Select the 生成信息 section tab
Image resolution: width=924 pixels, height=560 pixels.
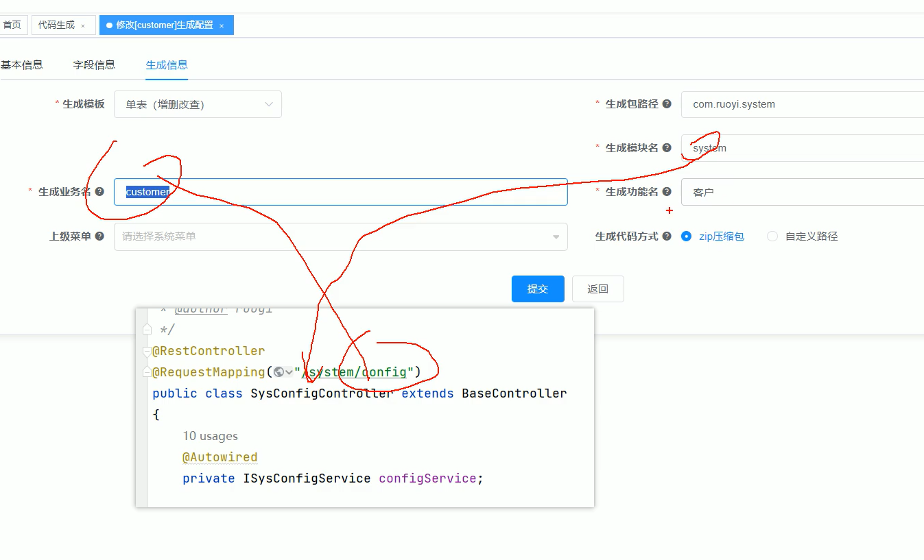[167, 65]
